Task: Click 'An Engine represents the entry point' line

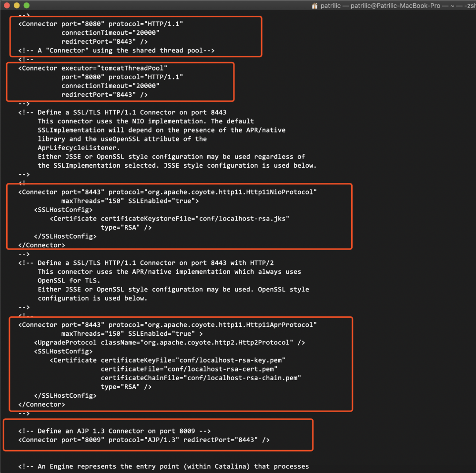Action: click(163, 466)
